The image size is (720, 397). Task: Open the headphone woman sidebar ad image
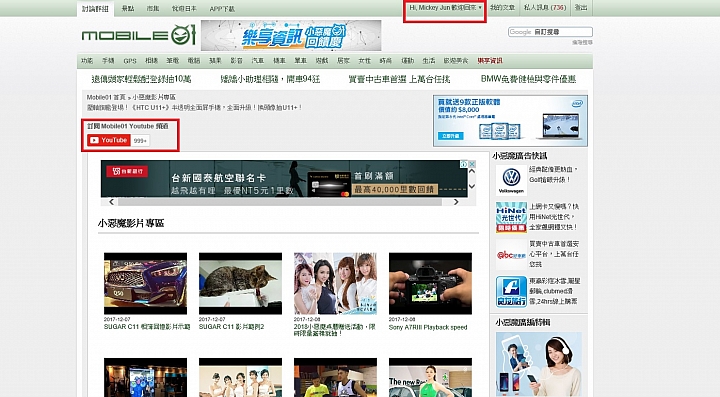coord(539,364)
